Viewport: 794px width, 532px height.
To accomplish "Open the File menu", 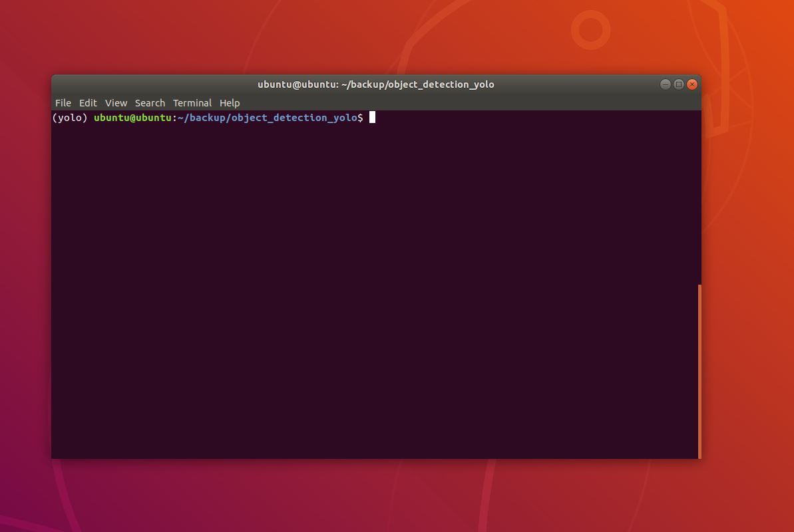I will pos(63,103).
